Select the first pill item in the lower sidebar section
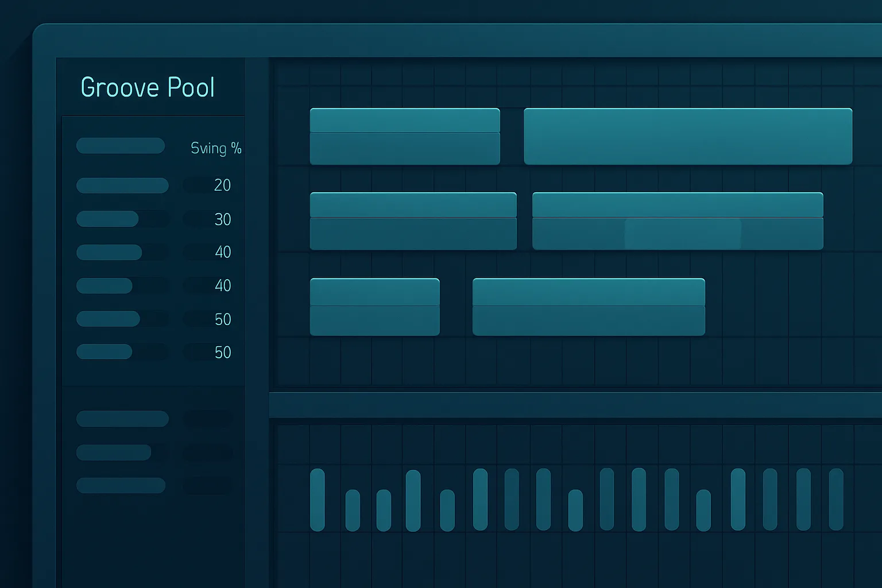Screen dimensions: 882x588 122,419
